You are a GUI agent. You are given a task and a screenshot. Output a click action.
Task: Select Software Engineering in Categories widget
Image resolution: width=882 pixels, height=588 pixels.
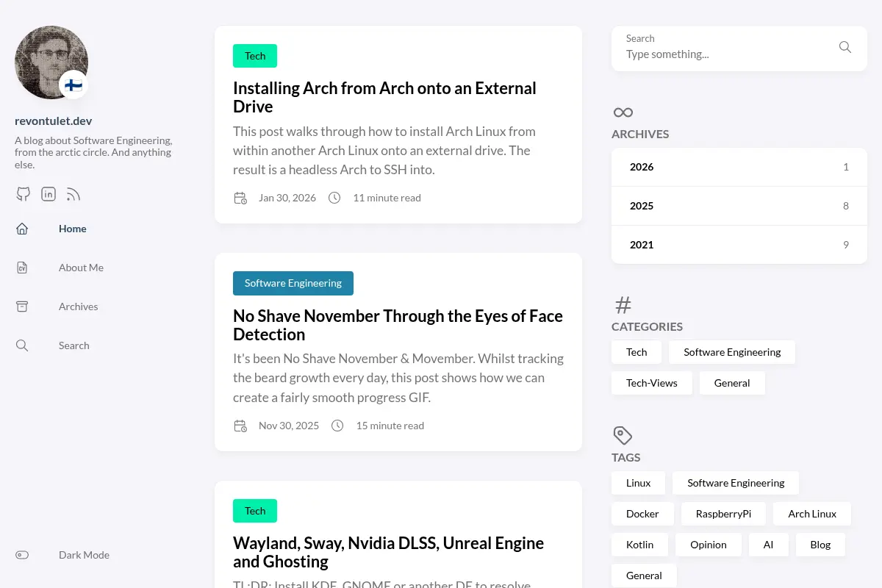pos(732,352)
